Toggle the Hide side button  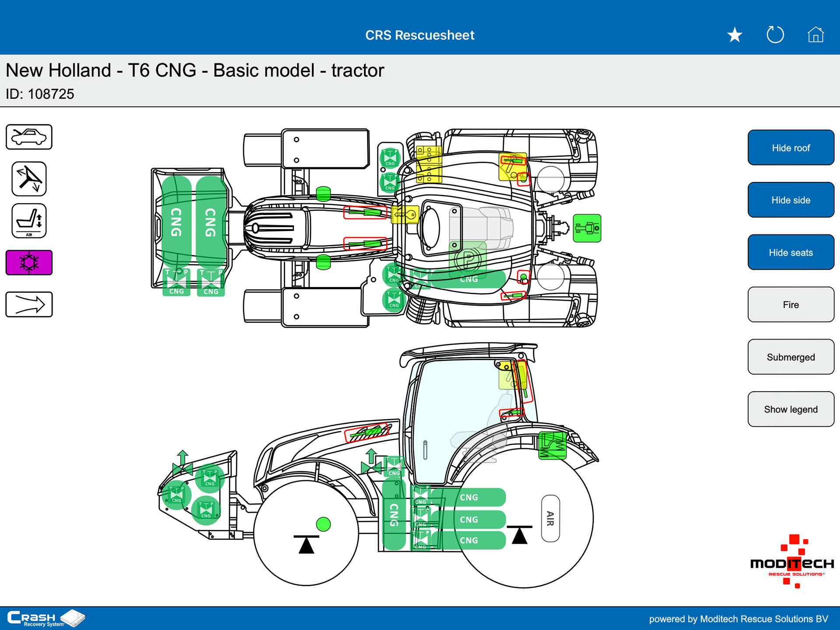point(791,200)
